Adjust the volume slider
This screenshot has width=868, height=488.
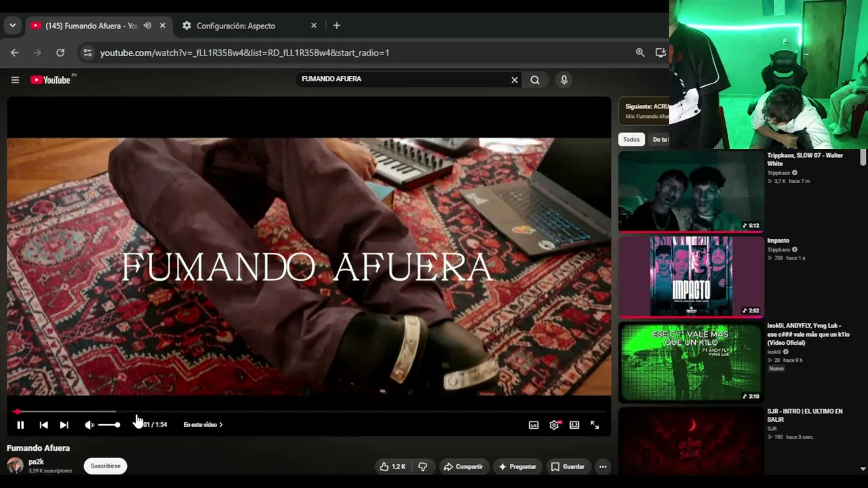click(109, 425)
